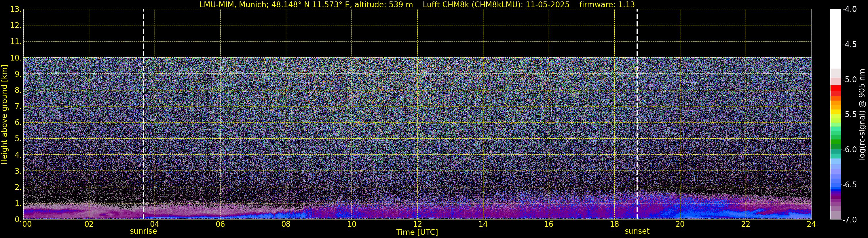The width and height of the screenshot is (868, 238).
Task: Click the height axis tick '11.'
Action: point(16,41)
